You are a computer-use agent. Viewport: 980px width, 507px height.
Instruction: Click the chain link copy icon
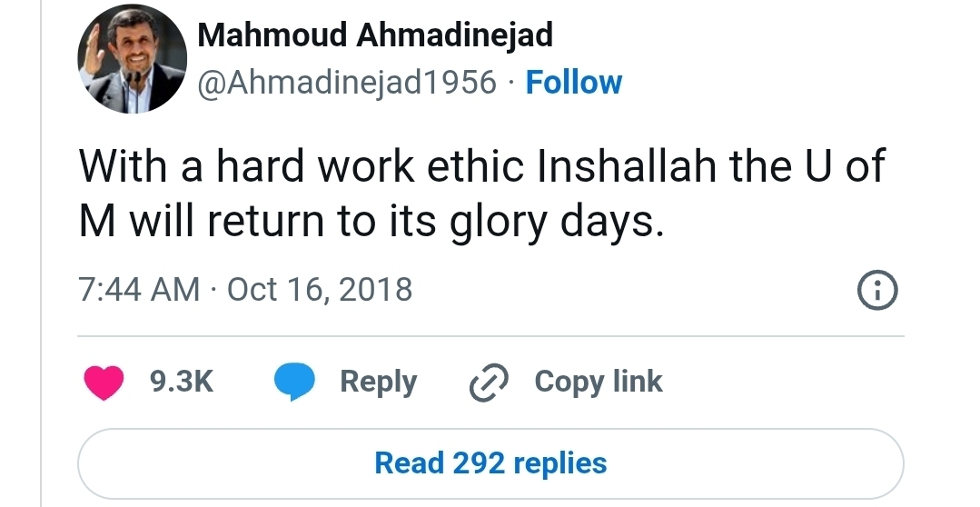pos(488,383)
